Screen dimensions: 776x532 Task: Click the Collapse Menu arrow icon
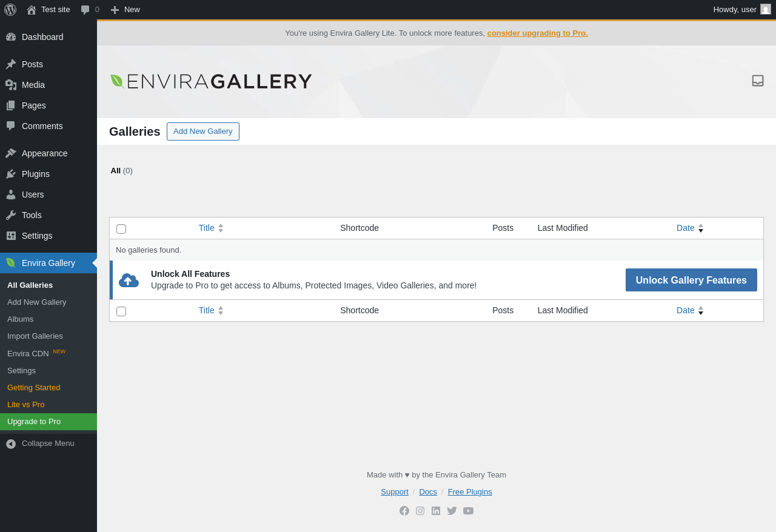click(11, 444)
